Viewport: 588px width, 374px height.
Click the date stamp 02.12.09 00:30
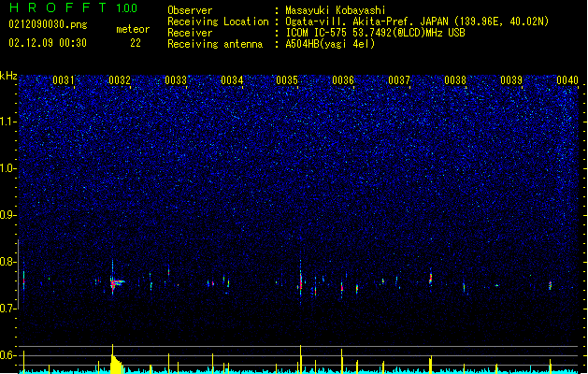coord(48,43)
